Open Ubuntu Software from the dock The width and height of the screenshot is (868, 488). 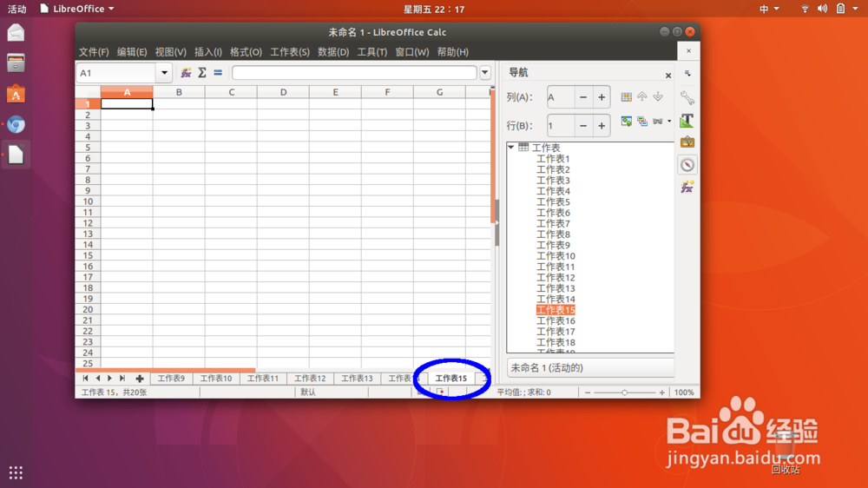click(x=16, y=94)
